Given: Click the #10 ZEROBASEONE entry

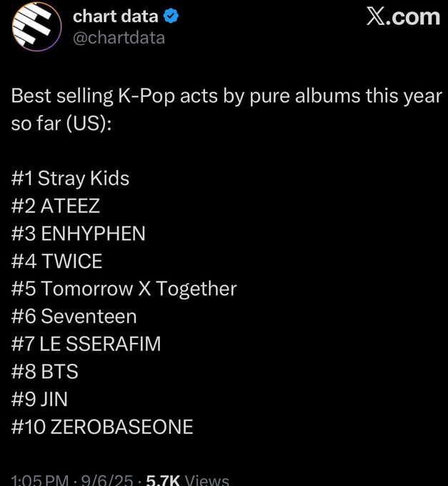Looking at the screenshot, I should 102,427.
